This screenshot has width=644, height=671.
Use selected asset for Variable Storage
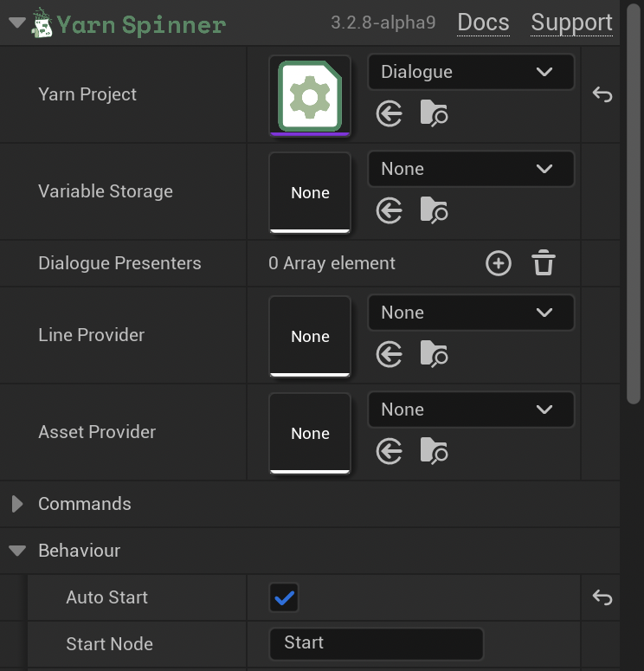pos(389,210)
